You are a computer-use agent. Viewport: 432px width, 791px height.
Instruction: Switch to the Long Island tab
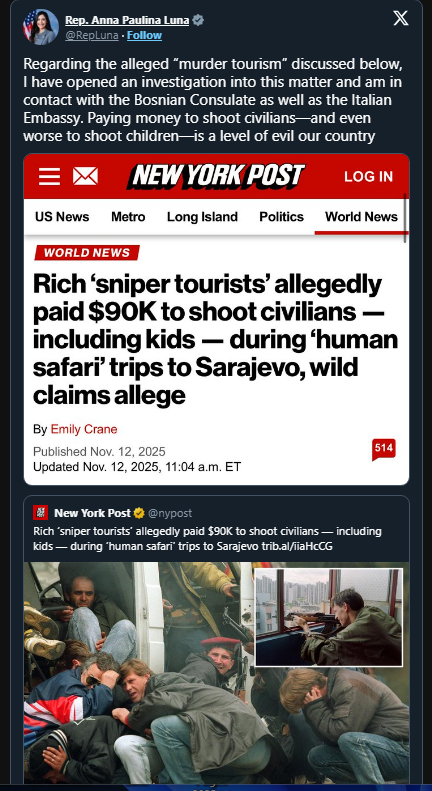click(x=202, y=217)
